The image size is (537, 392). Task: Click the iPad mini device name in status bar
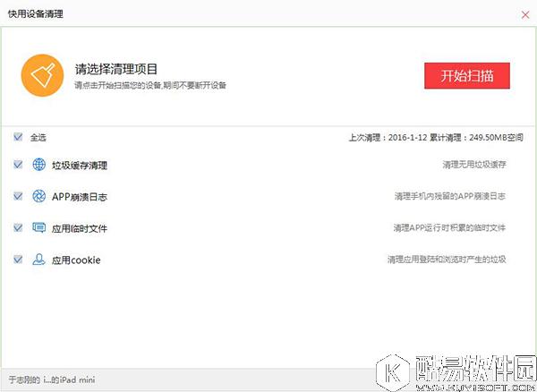pos(52,379)
